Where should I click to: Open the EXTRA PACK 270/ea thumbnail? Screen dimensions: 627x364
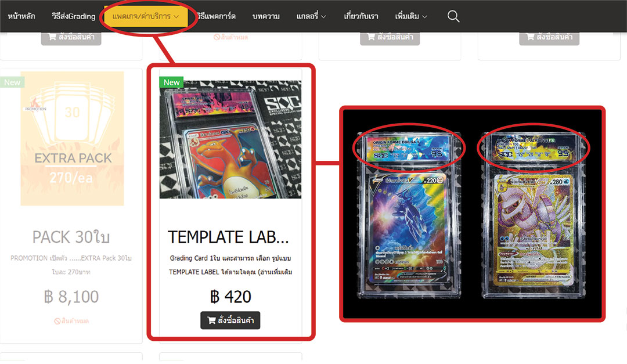(73, 139)
